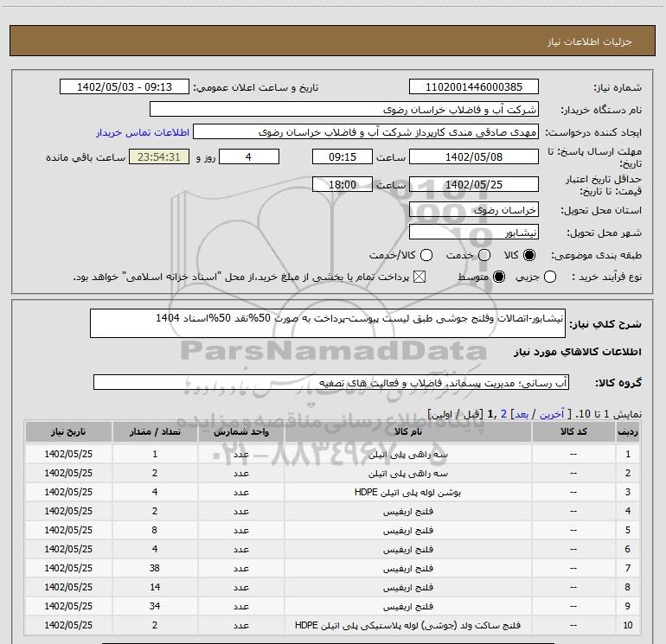Screen dimensions: 666x644
Task: Click the تعداد / مقدار column header
Action: (x=155, y=431)
